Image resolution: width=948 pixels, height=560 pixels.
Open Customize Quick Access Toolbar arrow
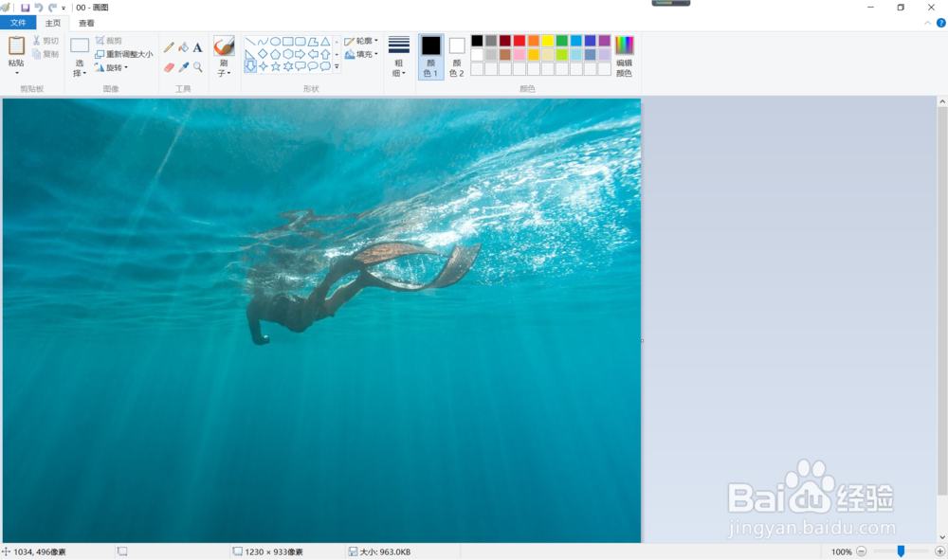pyautogui.click(x=64, y=8)
